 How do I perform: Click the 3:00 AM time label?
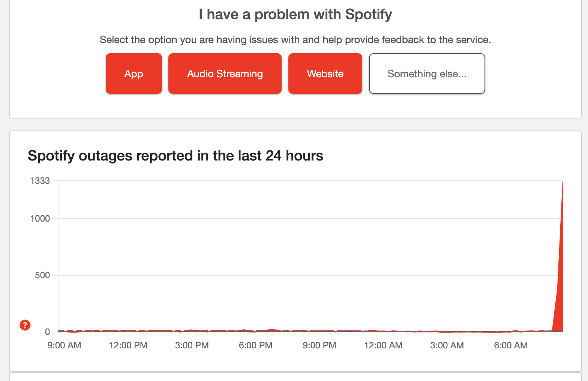coord(447,345)
